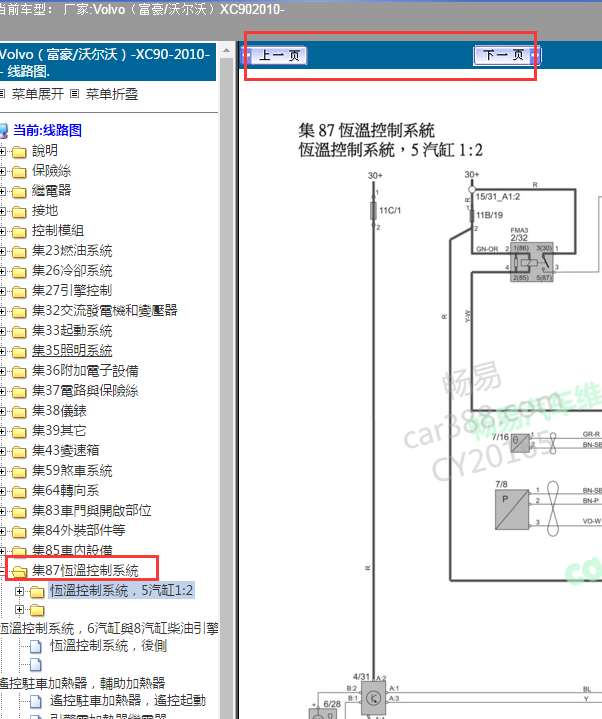Expand the 集59煞車系統 tree node
This screenshot has width=602, height=719.
tap(2, 471)
